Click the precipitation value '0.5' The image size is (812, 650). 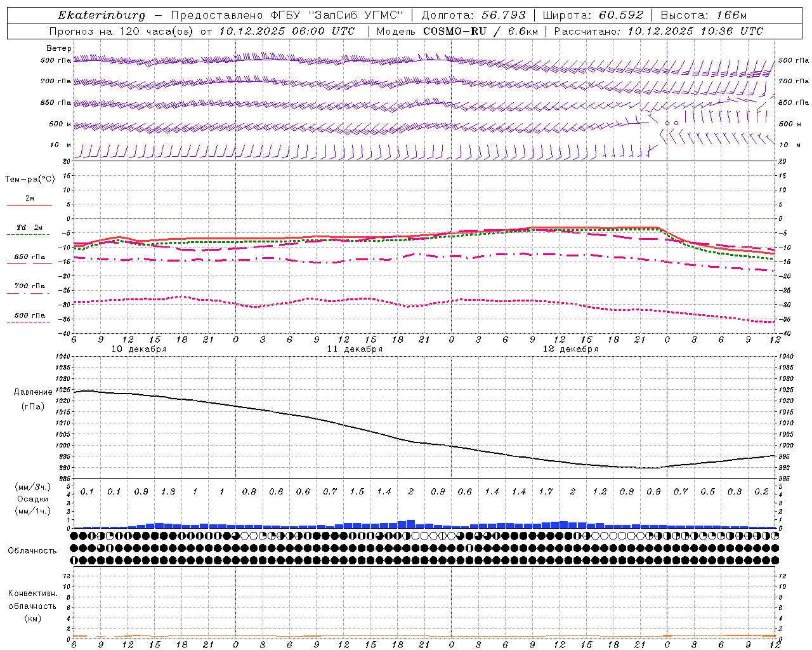coord(708,492)
